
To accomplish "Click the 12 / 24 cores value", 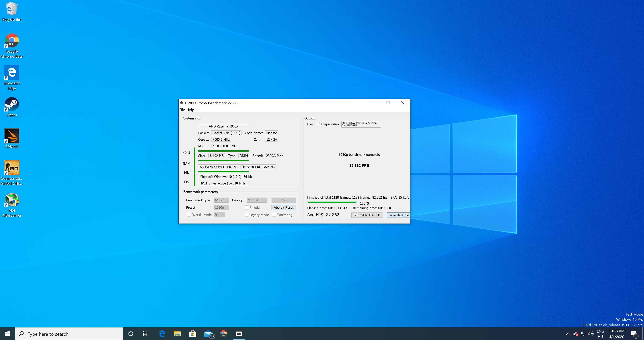I will point(271,139).
